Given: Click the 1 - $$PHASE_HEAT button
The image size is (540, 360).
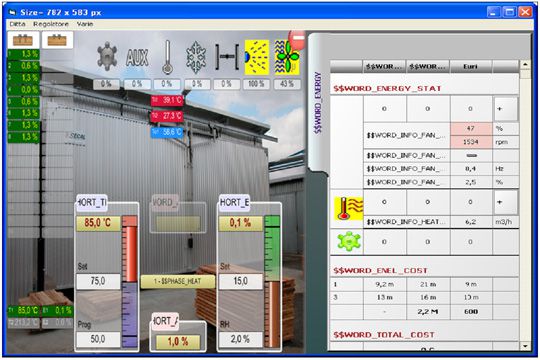Looking at the screenshot, I should (178, 281).
